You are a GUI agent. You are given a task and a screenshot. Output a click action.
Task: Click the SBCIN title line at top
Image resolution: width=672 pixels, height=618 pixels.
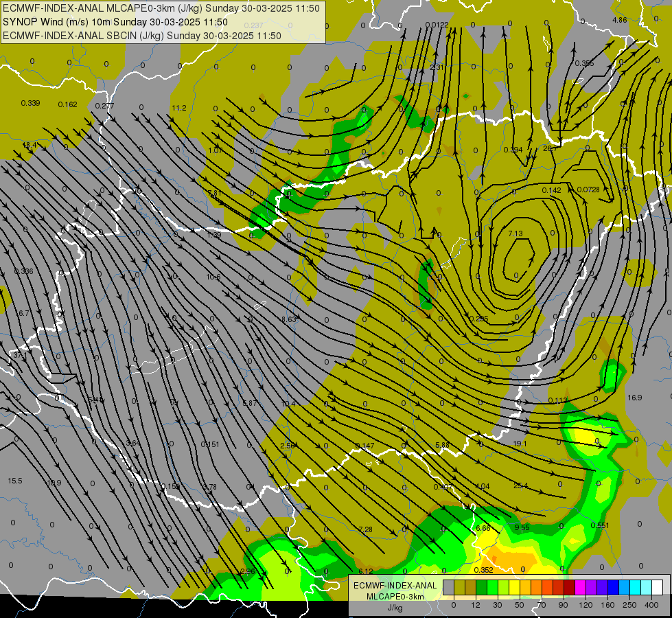(142, 36)
